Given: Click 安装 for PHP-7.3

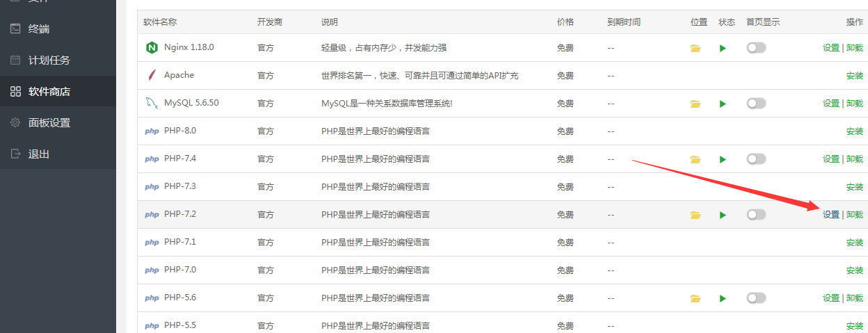Looking at the screenshot, I should pos(855,187).
